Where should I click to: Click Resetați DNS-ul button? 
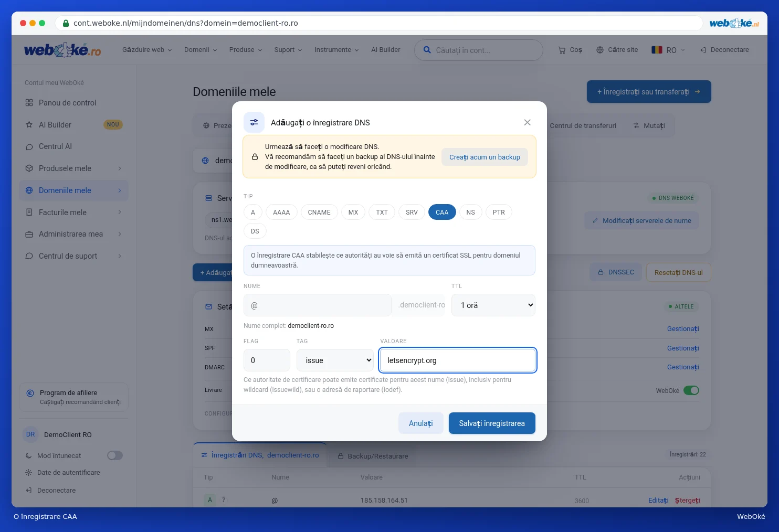(678, 272)
